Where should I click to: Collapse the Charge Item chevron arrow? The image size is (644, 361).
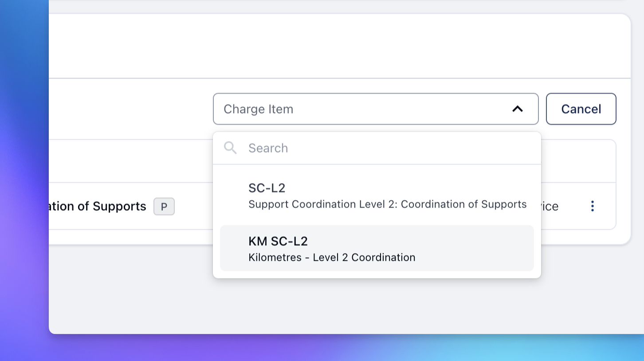517,109
